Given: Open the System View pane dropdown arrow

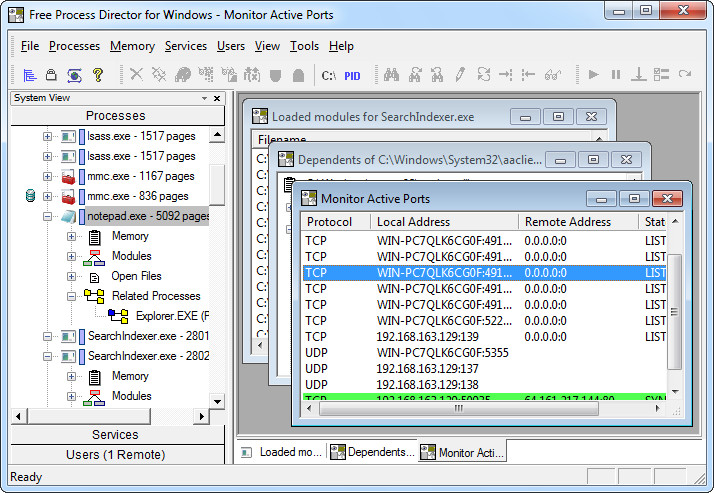Looking at the screenshot, I should [x=204, y=98].
